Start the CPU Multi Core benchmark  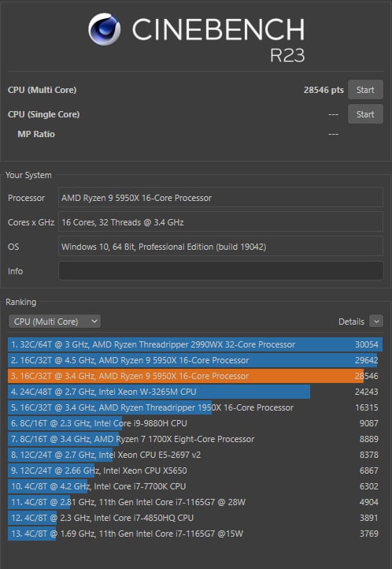[365, 90]
